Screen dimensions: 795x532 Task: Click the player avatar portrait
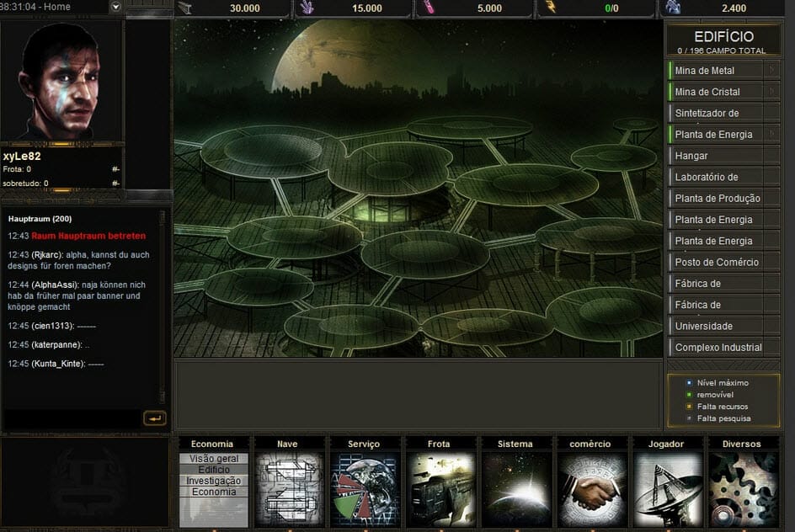61,82
